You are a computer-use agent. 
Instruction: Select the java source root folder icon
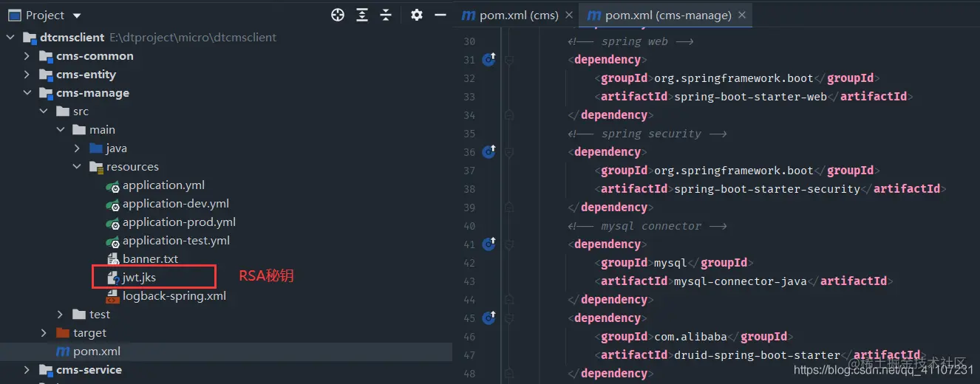tap(95, 148)
